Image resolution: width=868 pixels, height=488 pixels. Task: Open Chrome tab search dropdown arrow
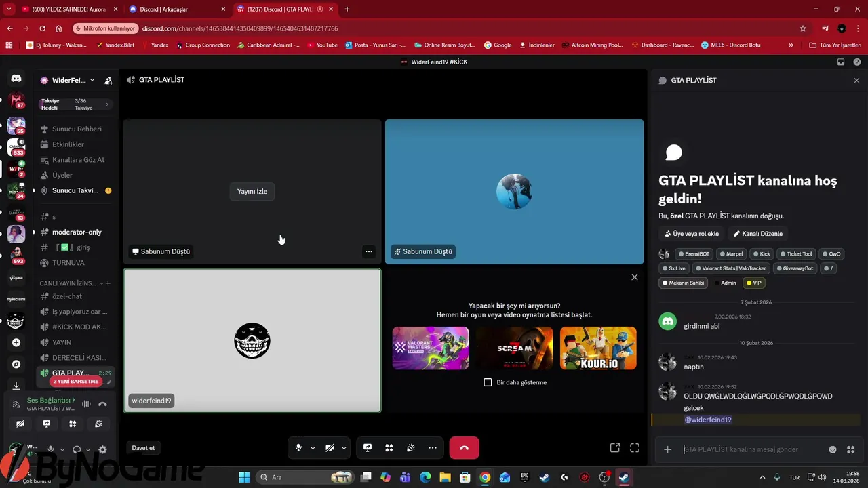pos(9,9)
